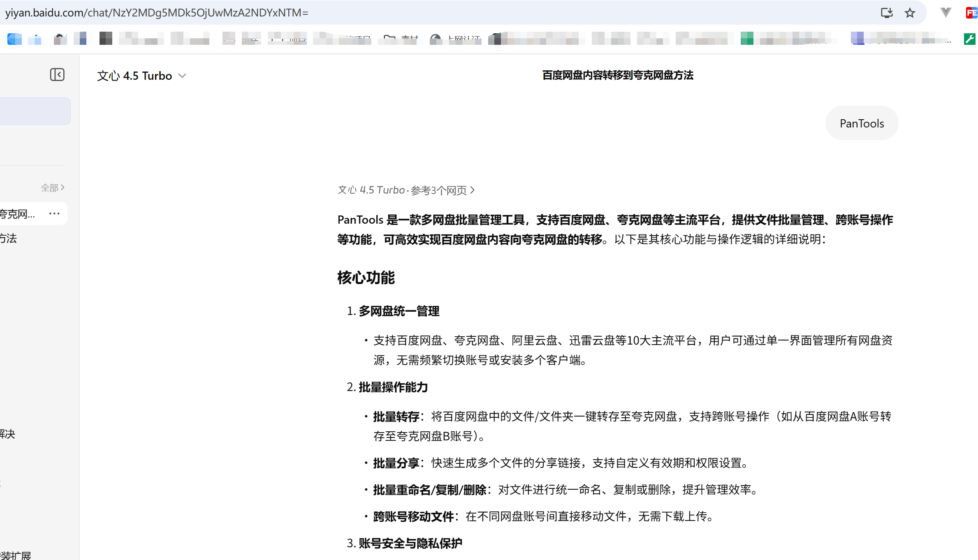Screen dimensions: 978x560
Task: Open the gray V extension icon
Action: (946, 13)
